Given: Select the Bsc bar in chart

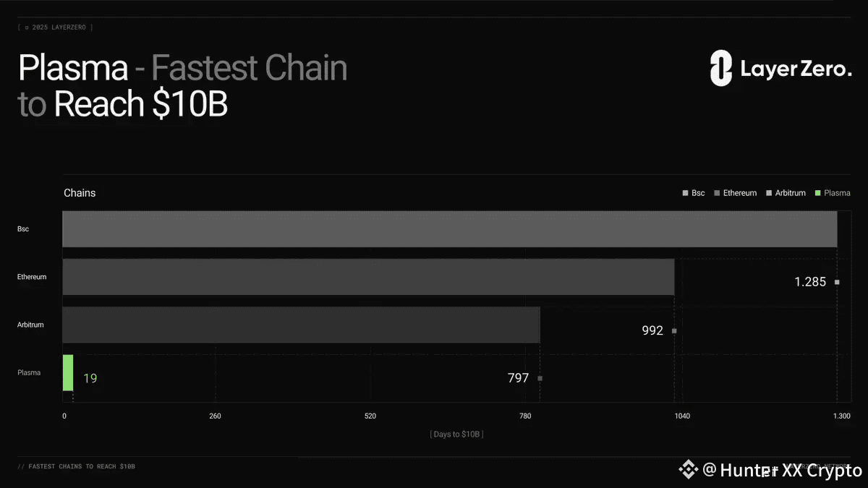Looking at the screenshot, I should 448,229.
